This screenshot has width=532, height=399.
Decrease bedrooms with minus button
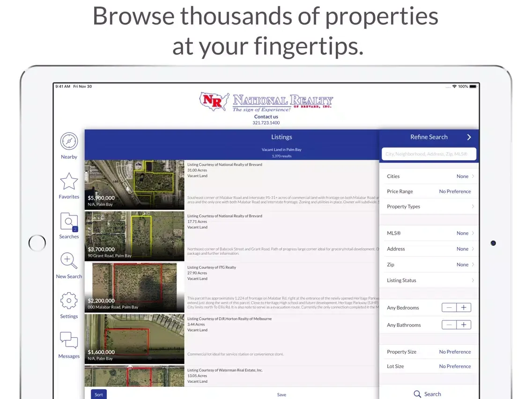point(449,307)
